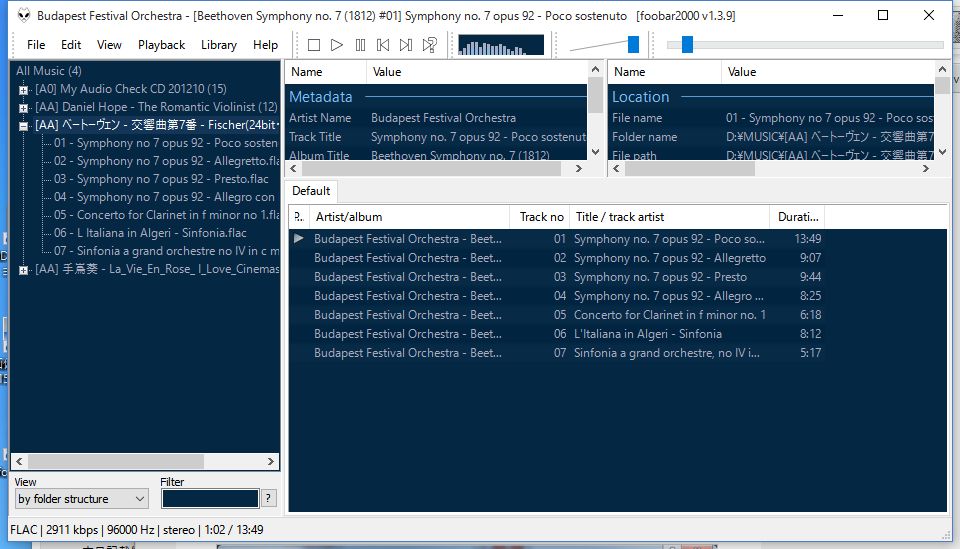This screenshot has height=549, width=960.
Task: Open the 'by folder structure' view dropdown
Action: pyautogui.click(x=81, y=499)
